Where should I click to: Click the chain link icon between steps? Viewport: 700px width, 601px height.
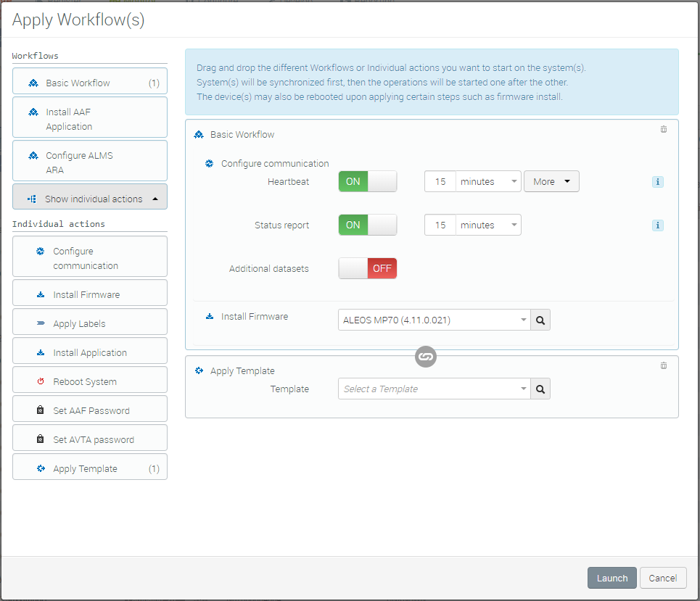426,356
